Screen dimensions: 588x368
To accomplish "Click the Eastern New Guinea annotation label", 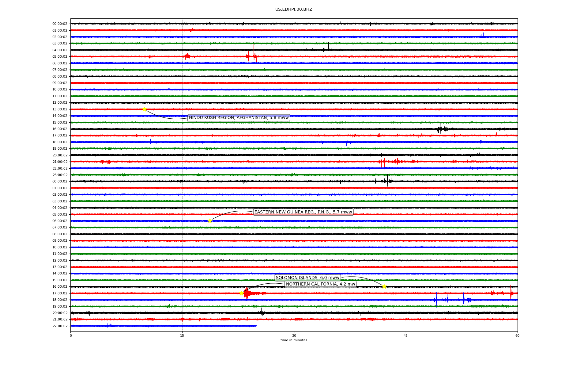I will coord(303,212).
